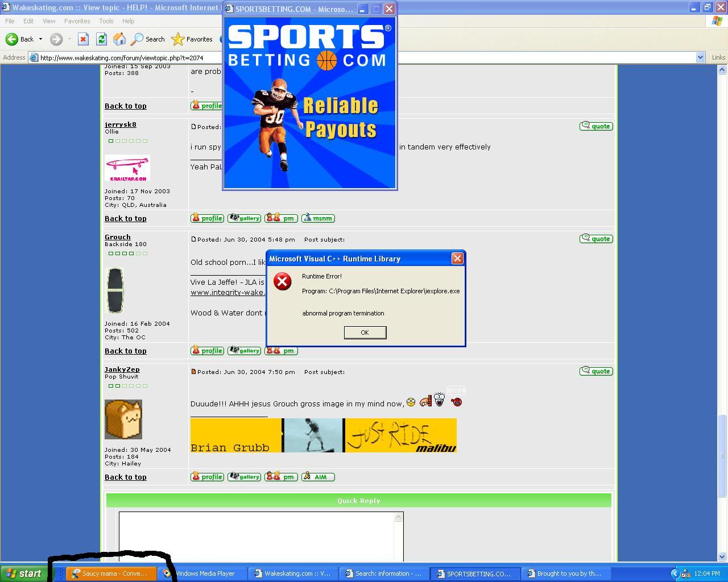Open Grouch username link
728x582 pixels.
118,237
